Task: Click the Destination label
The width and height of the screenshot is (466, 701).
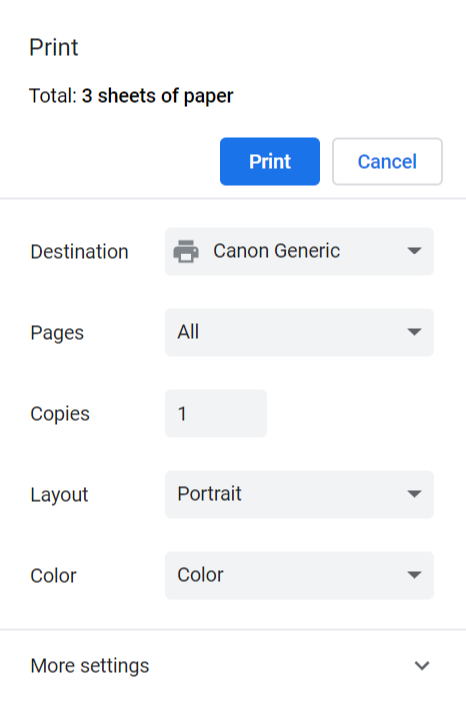Action: tap(80, 252)
